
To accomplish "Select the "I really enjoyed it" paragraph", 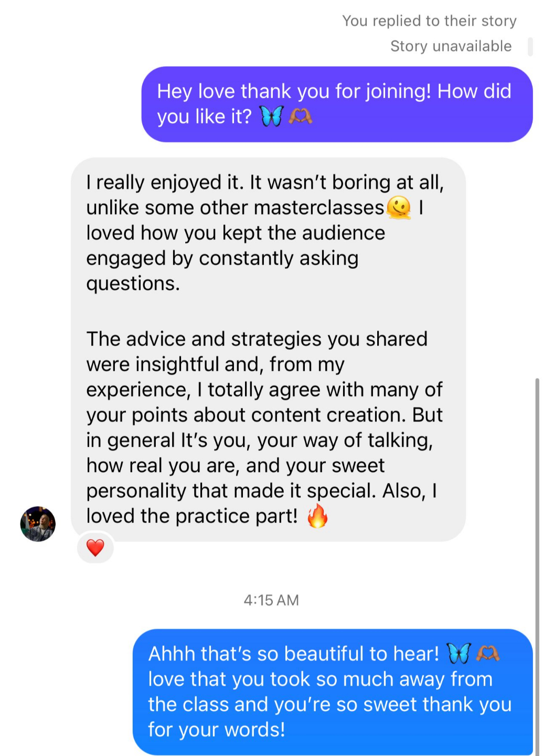I will 265,233.
